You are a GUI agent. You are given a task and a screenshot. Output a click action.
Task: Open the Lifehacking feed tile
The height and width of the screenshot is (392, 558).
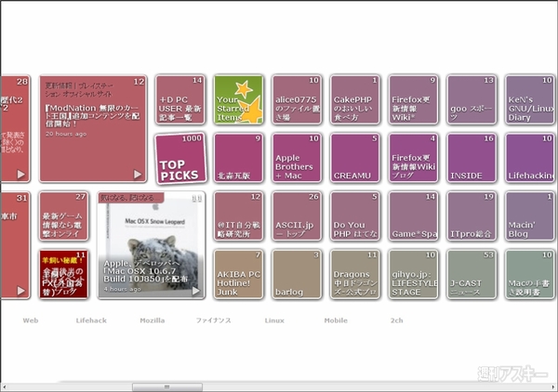(x=530, y=158)
